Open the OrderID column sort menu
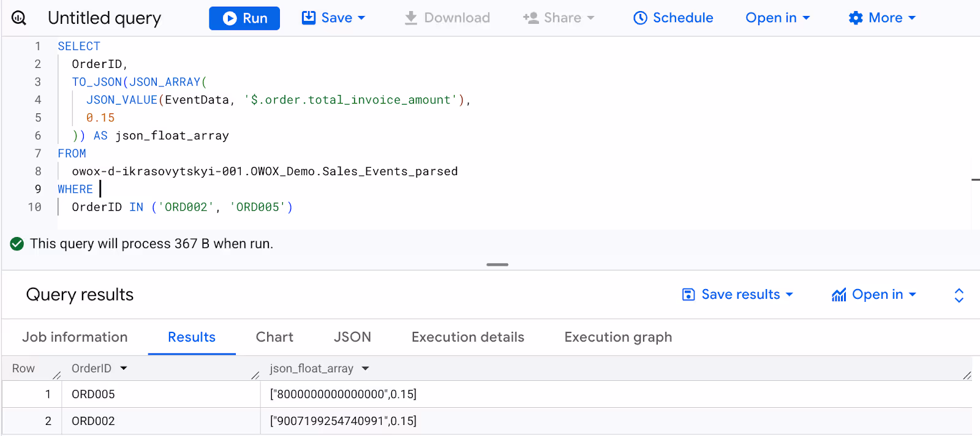The width and height of the screenshot is (980, 436). pyautogui.click(x=124, y=368)
